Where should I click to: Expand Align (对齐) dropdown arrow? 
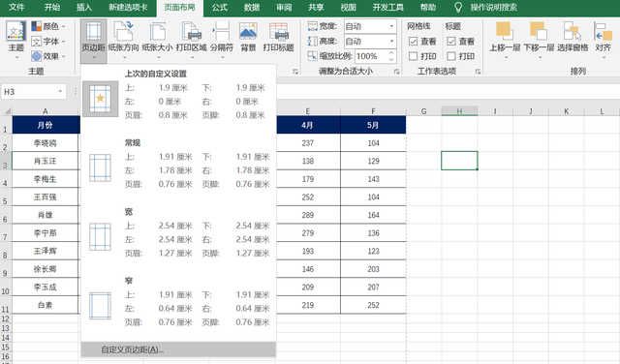tap(604, 58)
